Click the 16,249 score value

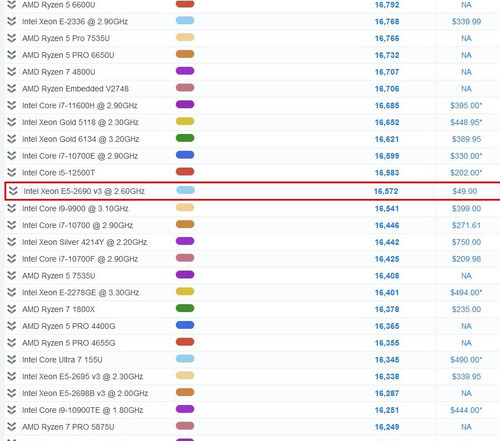[x=387, y=427]
